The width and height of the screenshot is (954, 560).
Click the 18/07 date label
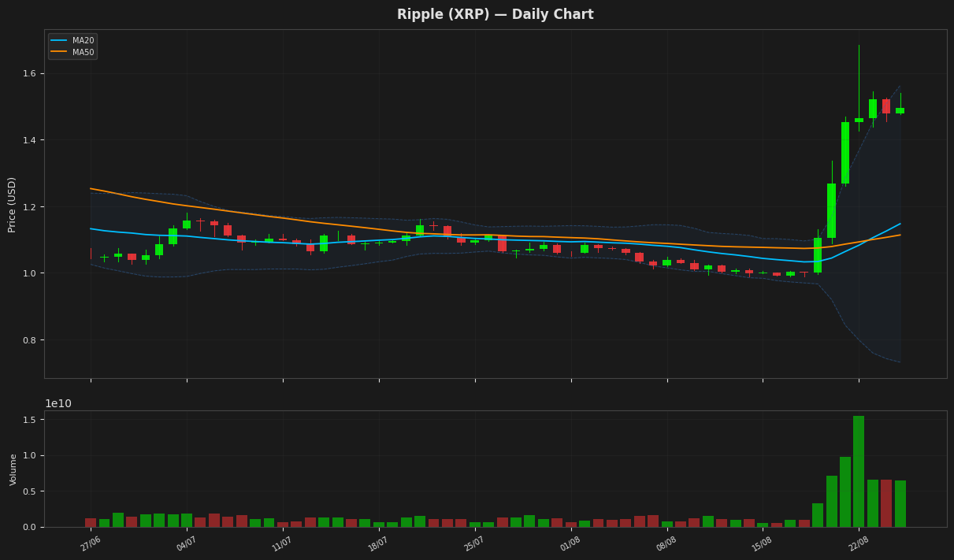click(x=379, y=543)
